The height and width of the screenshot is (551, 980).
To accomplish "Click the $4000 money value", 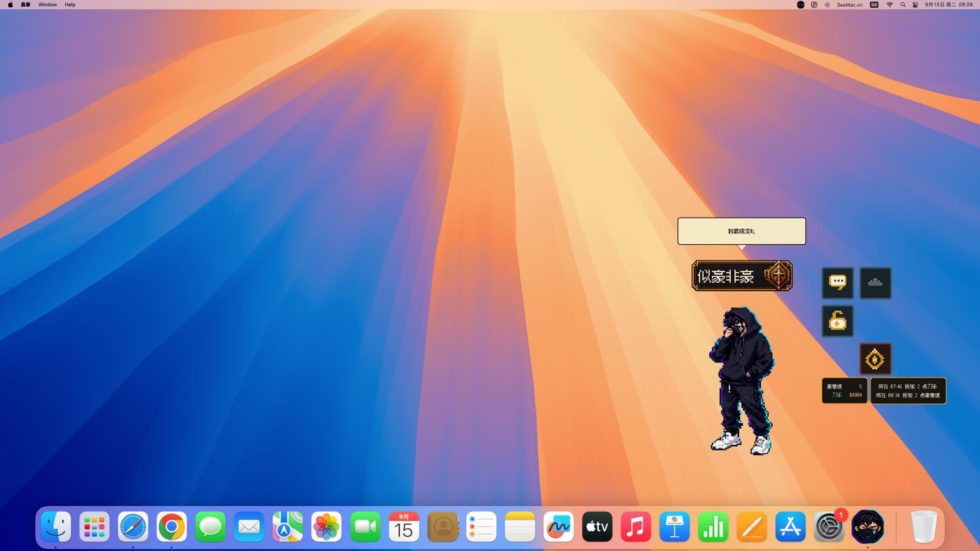I will coord(855,395).
